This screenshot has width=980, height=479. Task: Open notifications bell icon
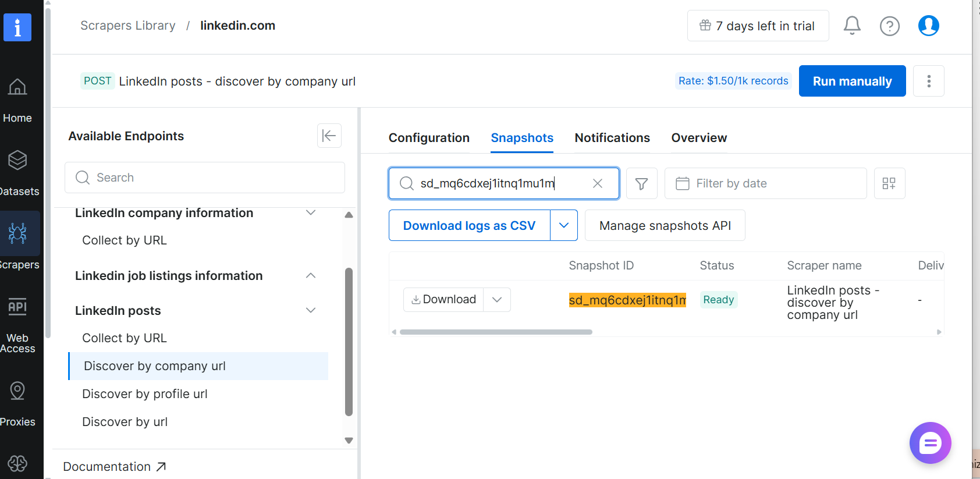coord(852,26)
